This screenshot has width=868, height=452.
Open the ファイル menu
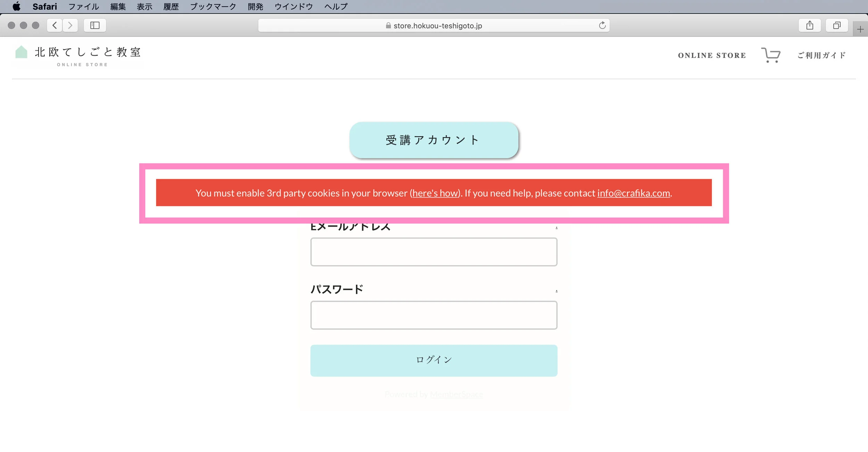click(83, 6)
